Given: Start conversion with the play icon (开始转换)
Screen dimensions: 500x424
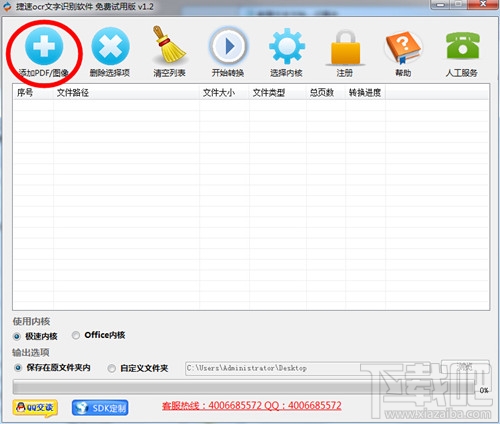Looking at the screenshot, I should (x=228, y=46).
